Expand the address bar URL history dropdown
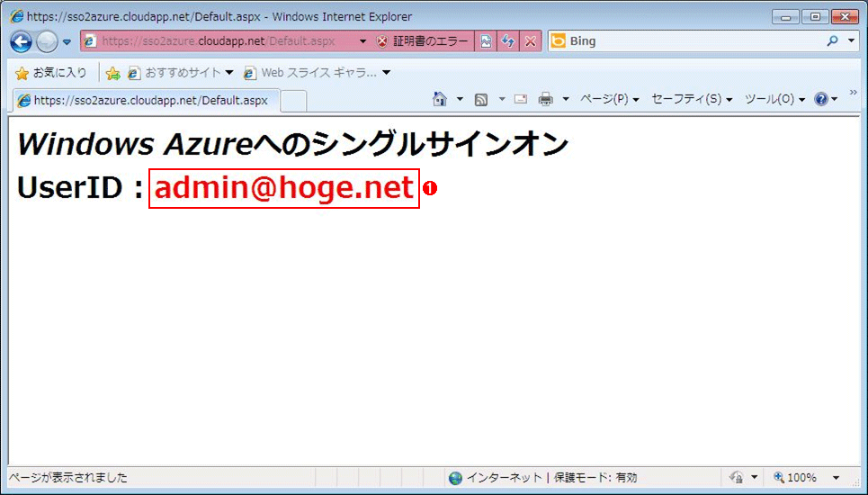Viewport: 868px width, 495px height. click(x=362, y=41)
